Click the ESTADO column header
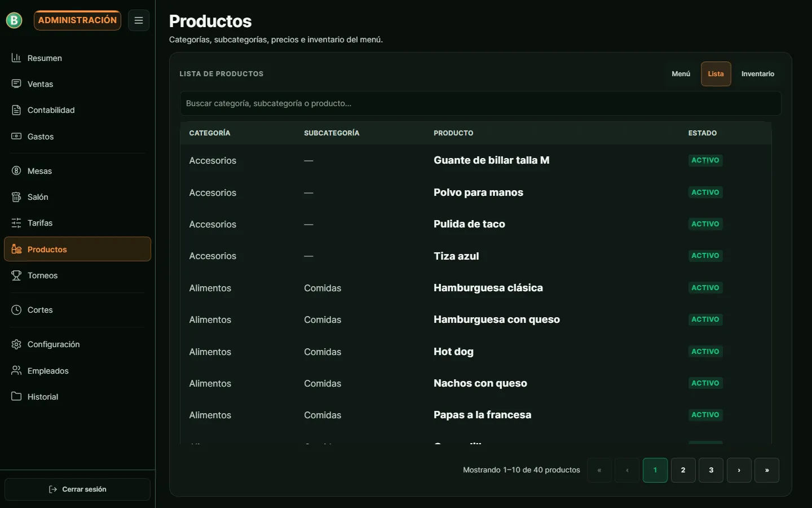812x508 pixels. click(703, 133)
